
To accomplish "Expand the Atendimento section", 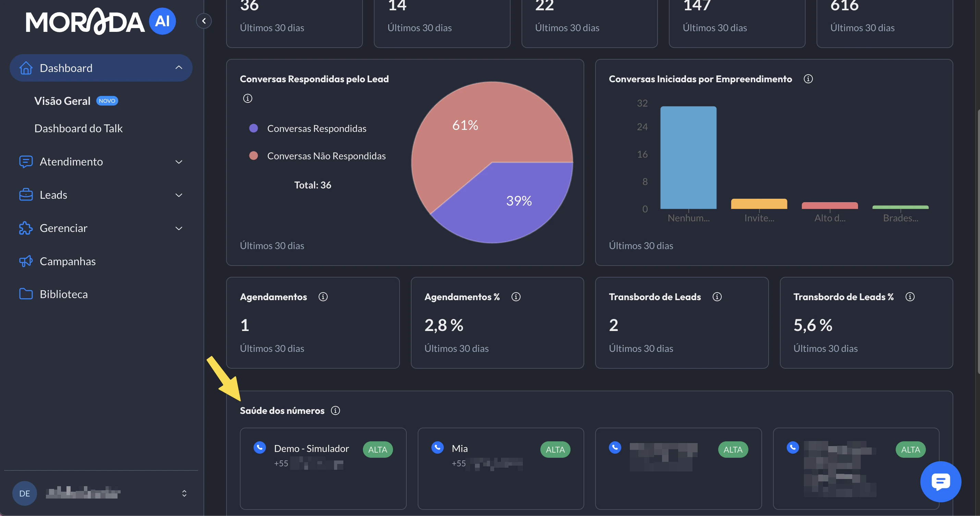I will pyautogui.click(x=179, y=161).
